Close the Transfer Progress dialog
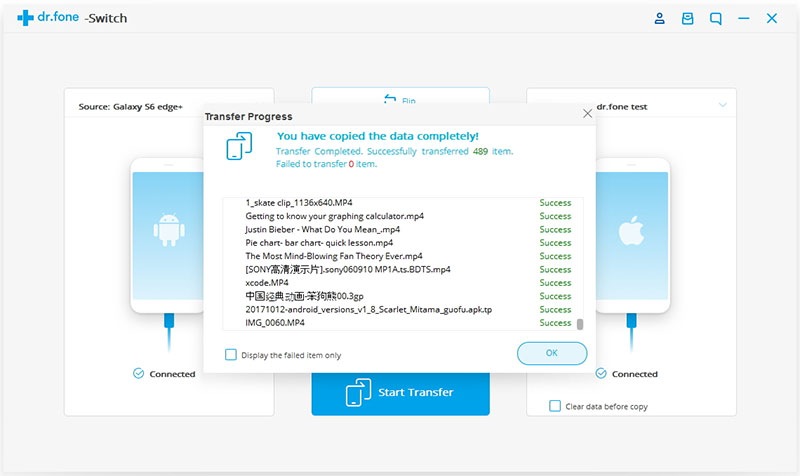This screenshot has width=800, height=476. 587,113
